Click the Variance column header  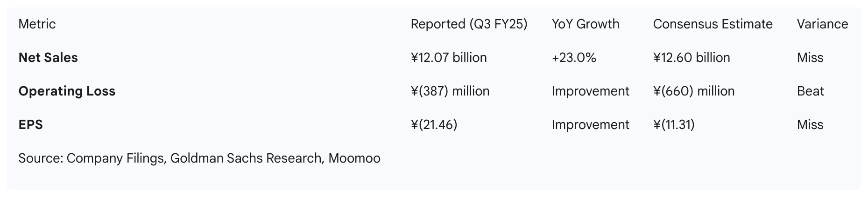tap(822, 24)
